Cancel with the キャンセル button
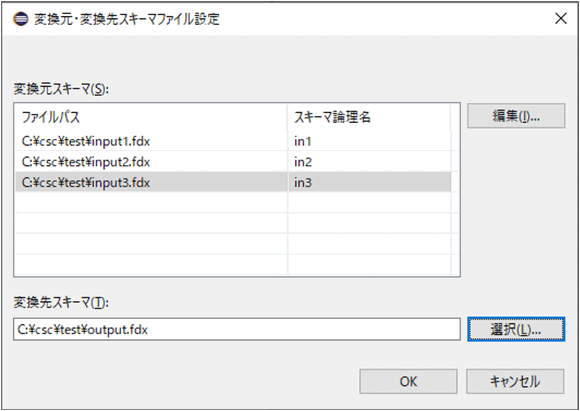The image size is (580, 411). (x=515, y=381)
